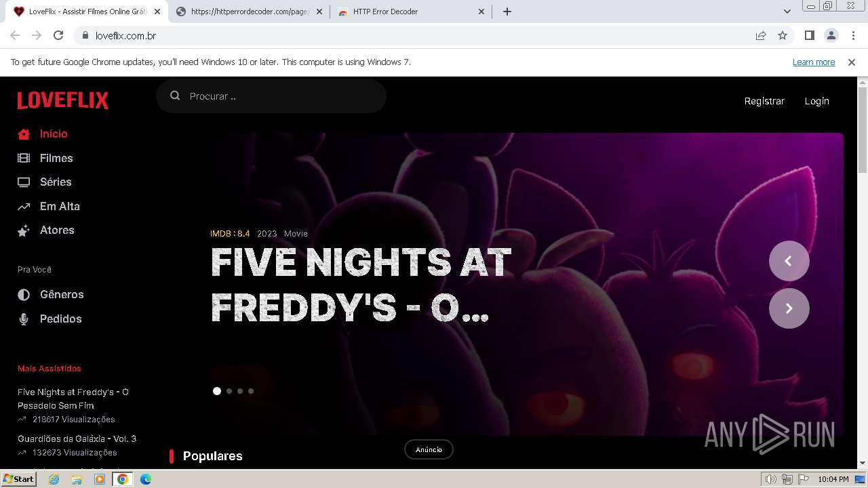Viewport: 868px width, 488px height.
Task: Go to the Filmes menu item
Action: point(56,158)
